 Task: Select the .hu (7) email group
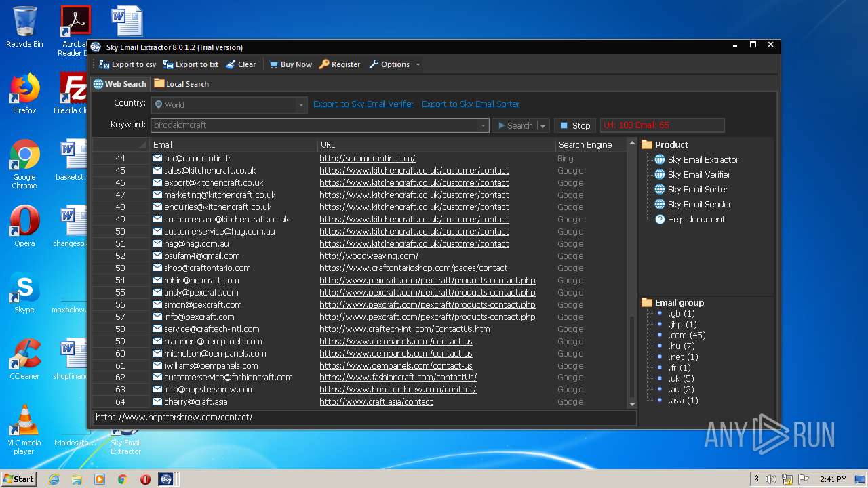682,346
